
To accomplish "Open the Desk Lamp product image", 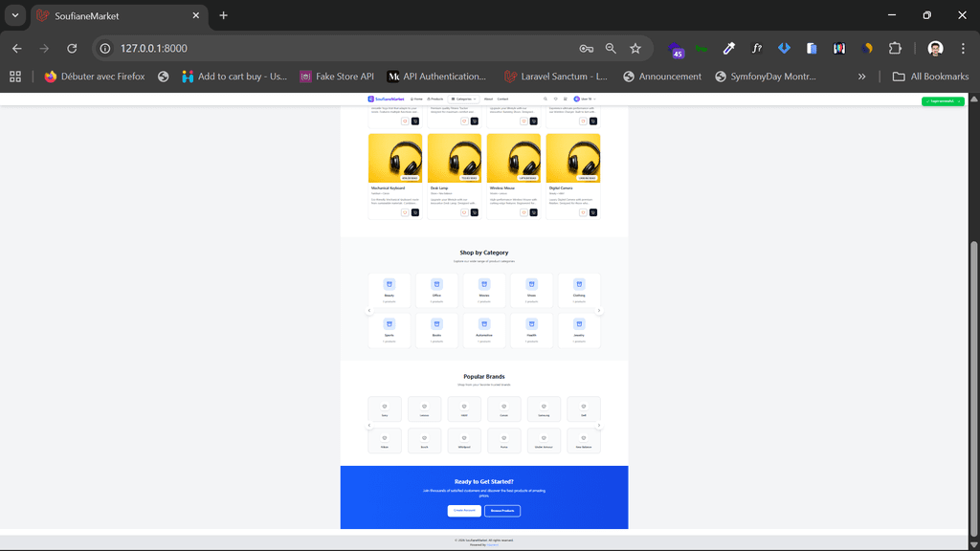I will (455, 158).
